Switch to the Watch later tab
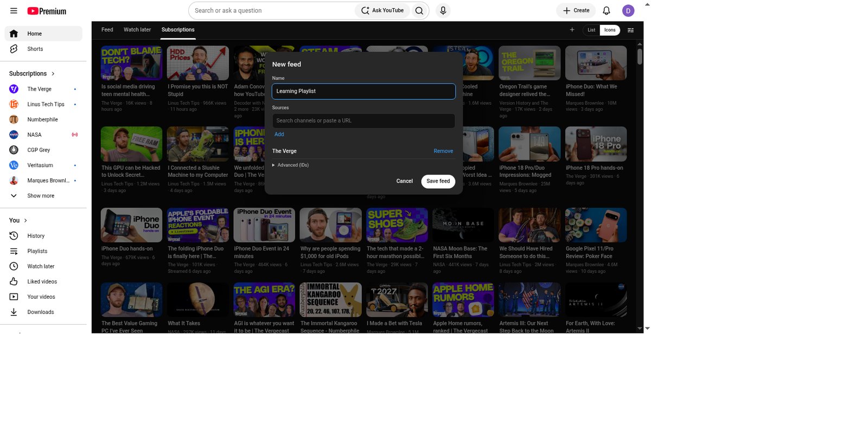This screenshot has width=868, height=444. pyautogui.click(x=137, y=30)
